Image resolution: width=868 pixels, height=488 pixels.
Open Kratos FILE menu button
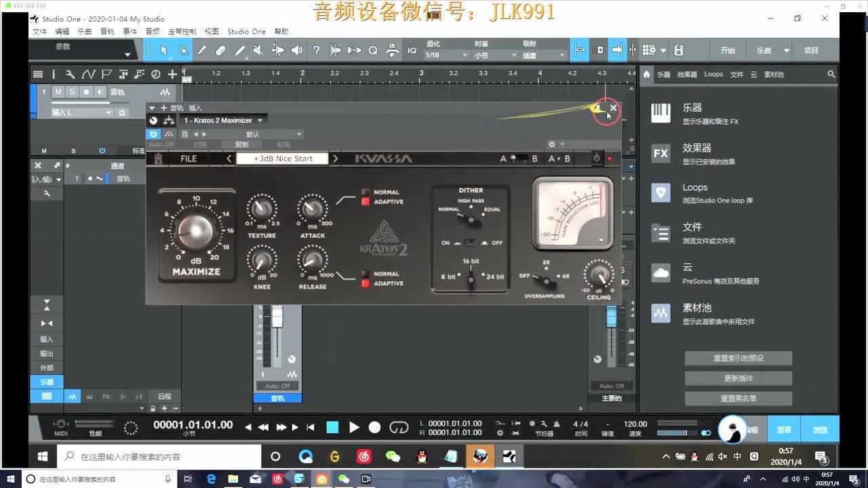[189, 159]
